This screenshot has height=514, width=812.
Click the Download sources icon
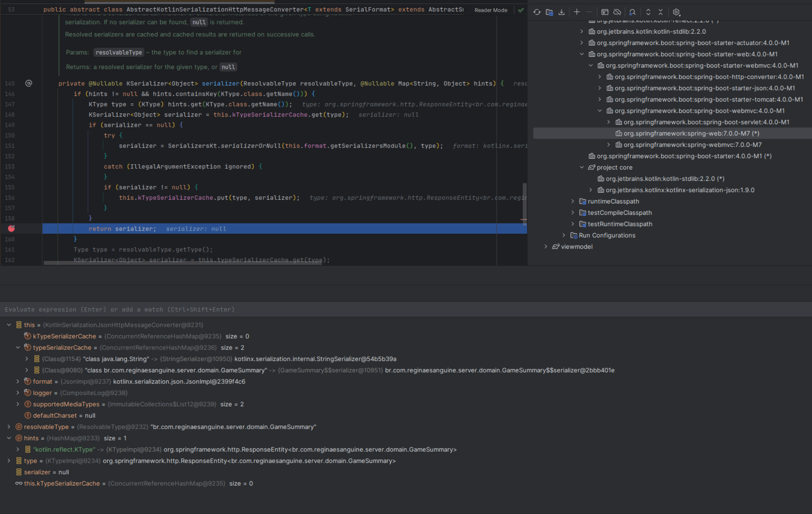click(x=561, y=12)
